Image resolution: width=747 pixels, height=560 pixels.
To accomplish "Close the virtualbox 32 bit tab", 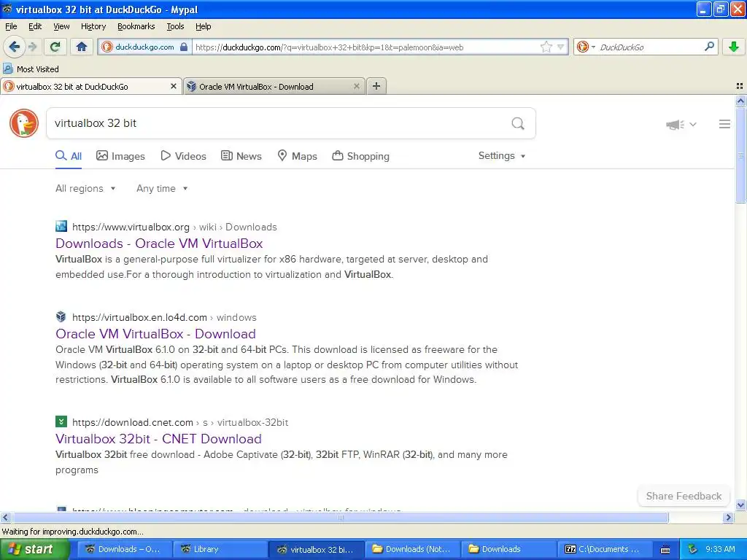I will pyautogui.click(x=174, y=86).
